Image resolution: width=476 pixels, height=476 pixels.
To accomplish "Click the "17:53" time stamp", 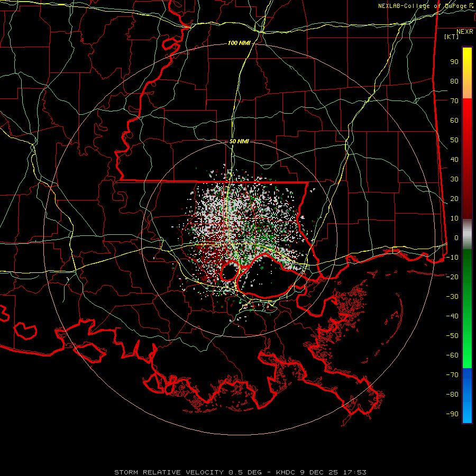I will tap(354, 472).
